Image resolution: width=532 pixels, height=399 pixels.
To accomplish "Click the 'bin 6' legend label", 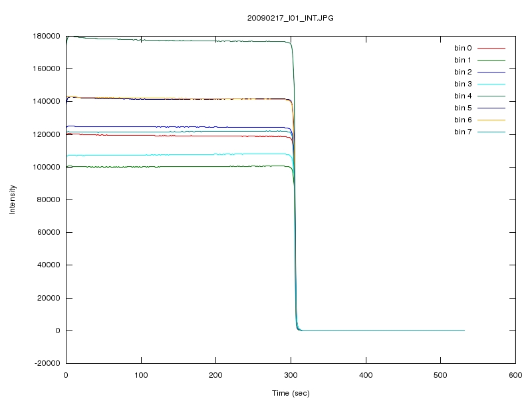I will 463,120.
